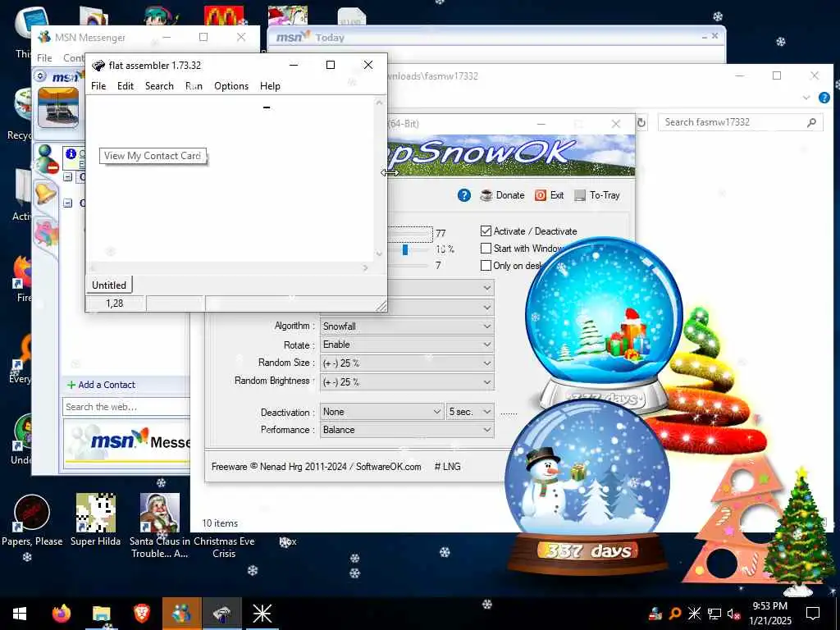Open the 5 sec. dropdown
The image size is (840, 630).
point(470,412)
